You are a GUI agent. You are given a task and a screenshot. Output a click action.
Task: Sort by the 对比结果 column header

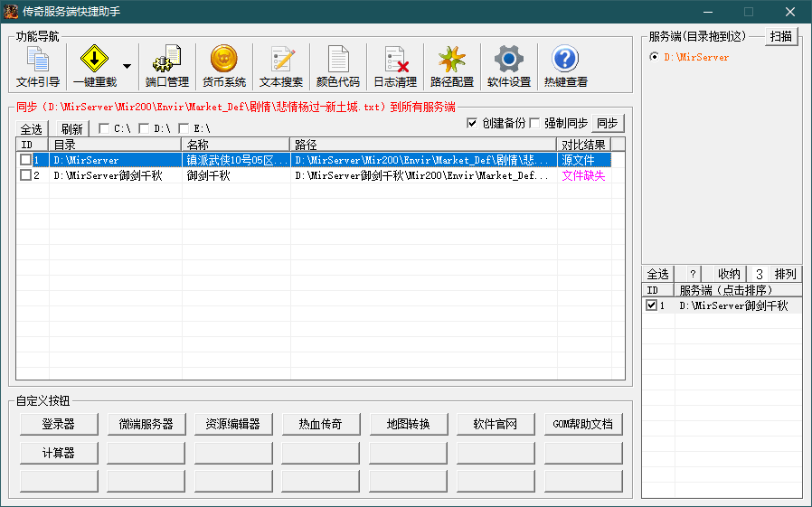583,145
